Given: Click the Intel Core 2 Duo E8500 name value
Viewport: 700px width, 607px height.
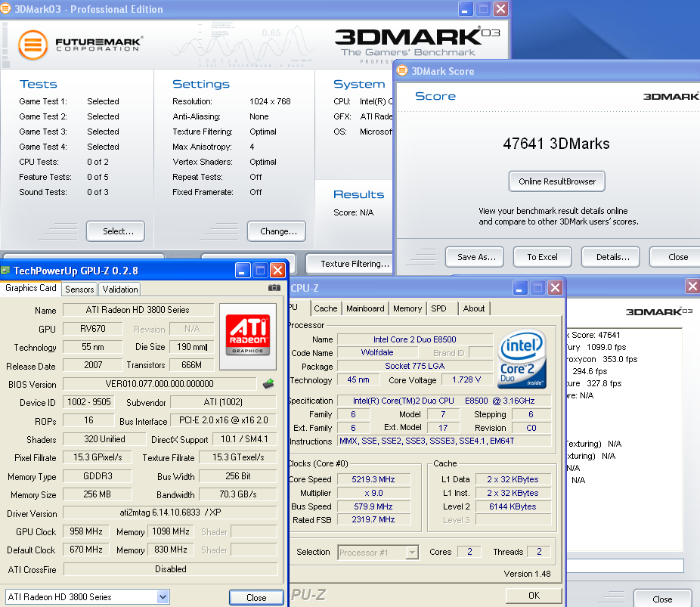Looking at the screenshot, I should tap(415, 339).
